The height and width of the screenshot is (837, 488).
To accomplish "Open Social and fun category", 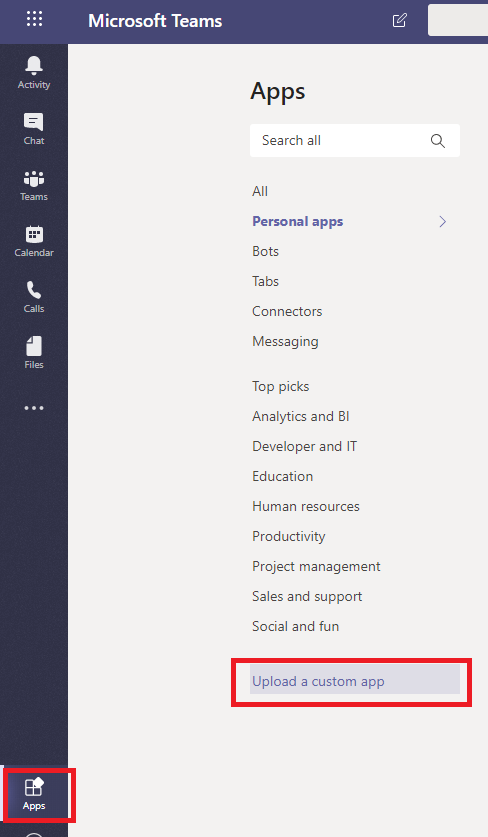I will tap(295, 626).
